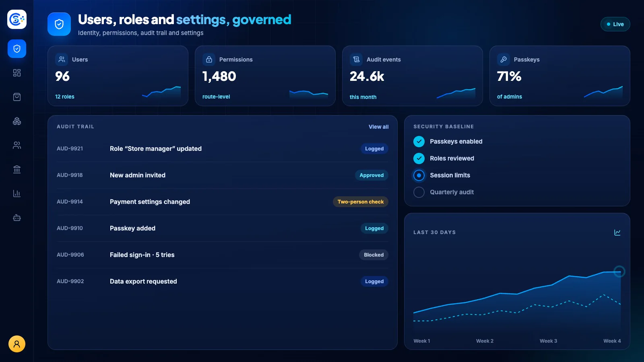
Task: Open the bar chart analytics icon
Action: pyautogui.click(x=17, y=193)
